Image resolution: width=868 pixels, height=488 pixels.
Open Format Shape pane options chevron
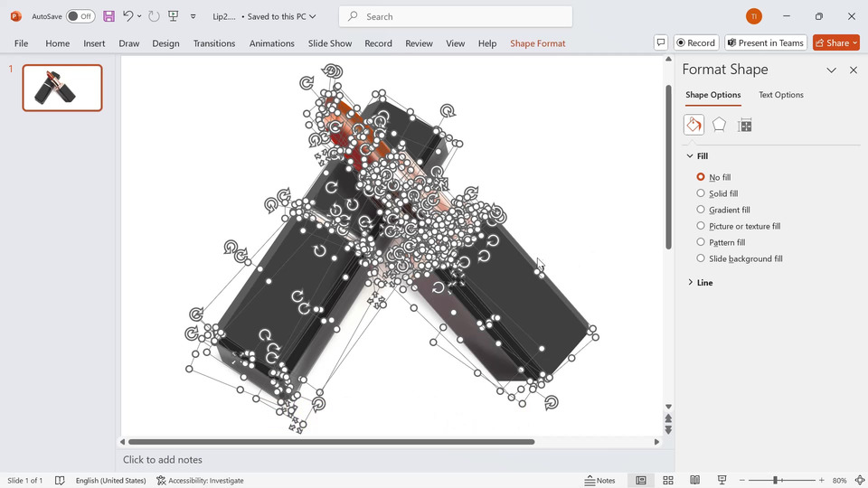point(831,70)
